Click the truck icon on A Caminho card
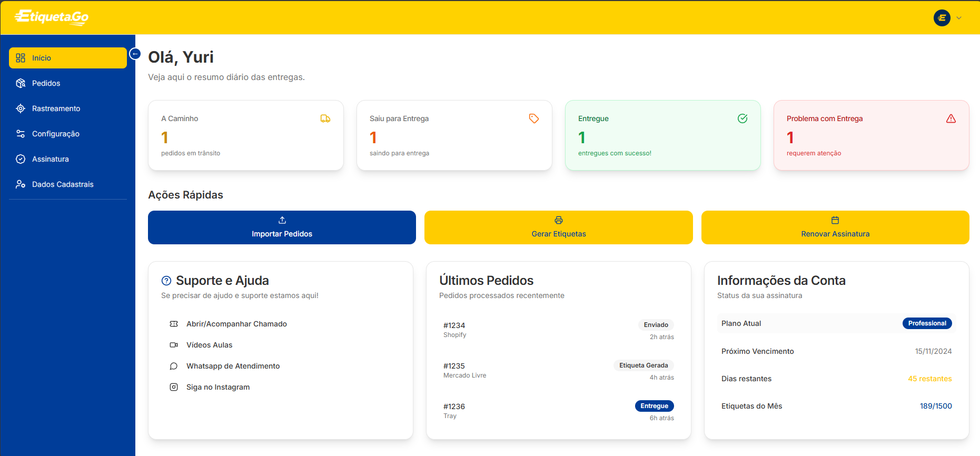The image size is (980, 456). (325, 118)
